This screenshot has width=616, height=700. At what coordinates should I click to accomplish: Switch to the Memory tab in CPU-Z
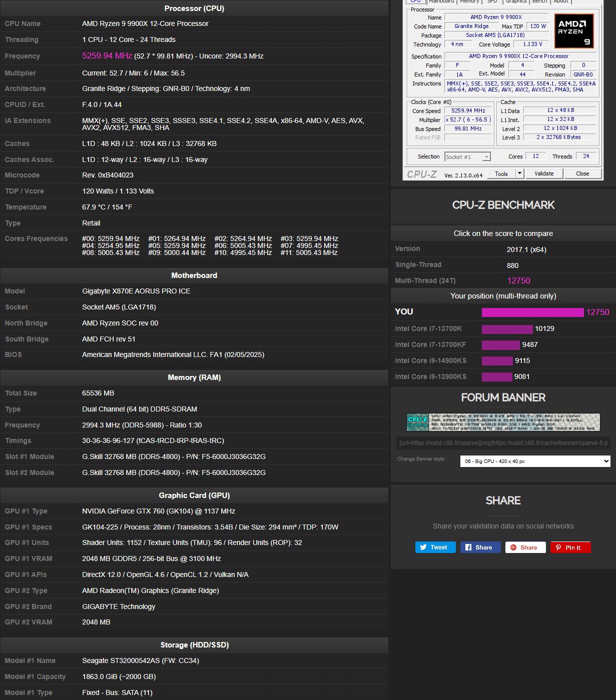coord(469,1)
